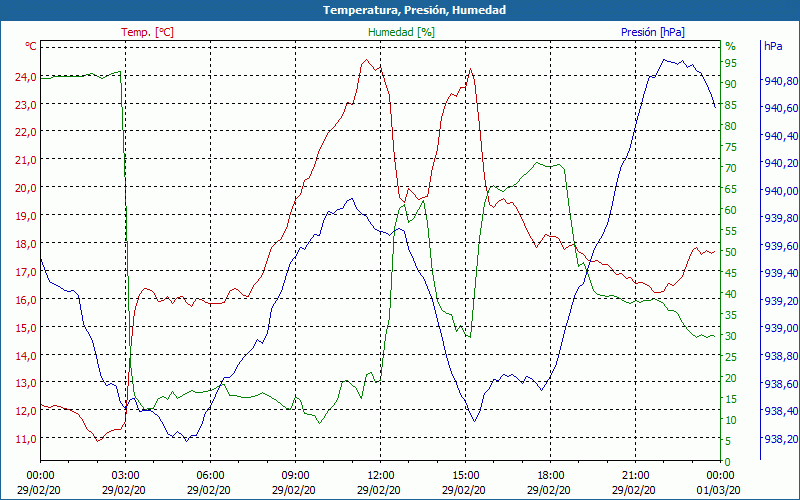Click the 25 humidity axis value
The image size is (800, 500).
tap(731, 357)
